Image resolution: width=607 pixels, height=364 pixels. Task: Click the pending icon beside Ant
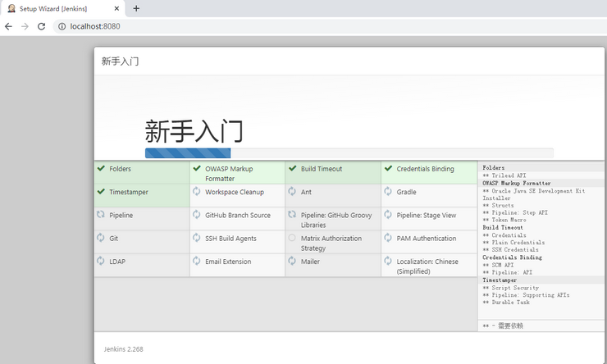[292, 191]
